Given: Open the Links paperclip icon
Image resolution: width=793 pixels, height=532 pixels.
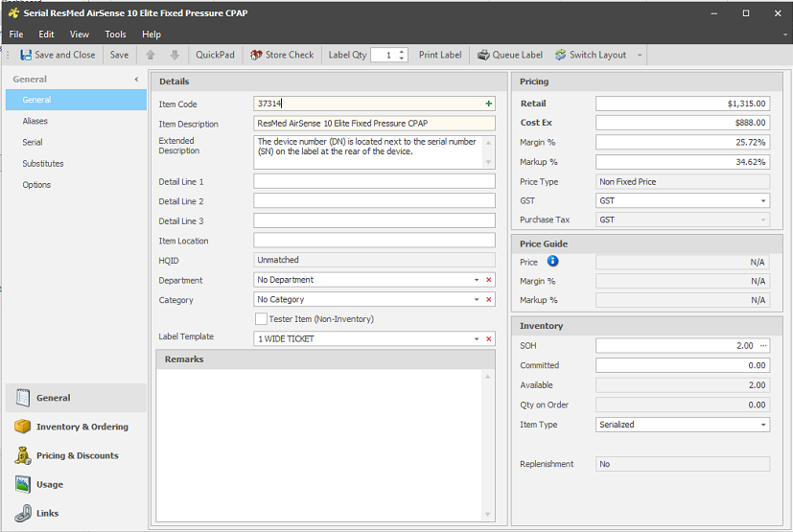Looking at the screenshot, I should coord(23,513).
